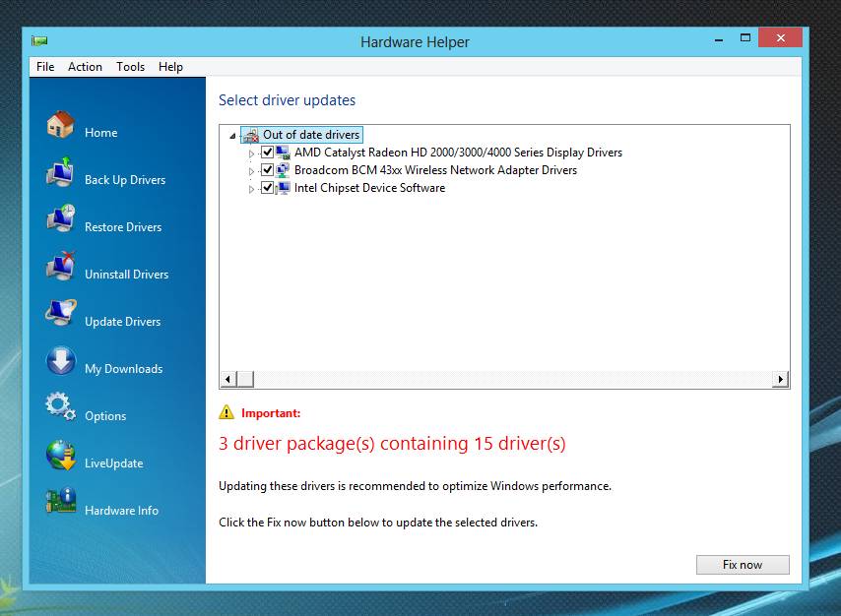Screen dimensions: 841x616
Task: Minimize the Hardware Helper window
Action: [719, 38]
